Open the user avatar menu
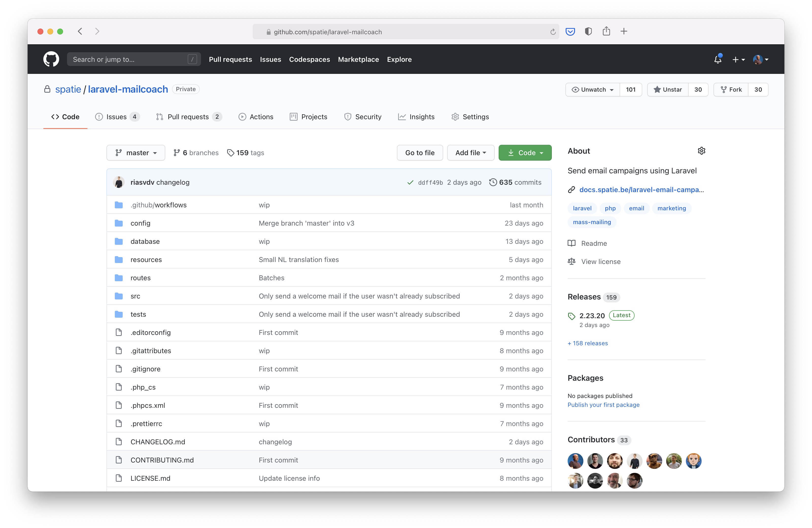Image resolution: width=812 pixels, height=528 pixels. [761, 59]
